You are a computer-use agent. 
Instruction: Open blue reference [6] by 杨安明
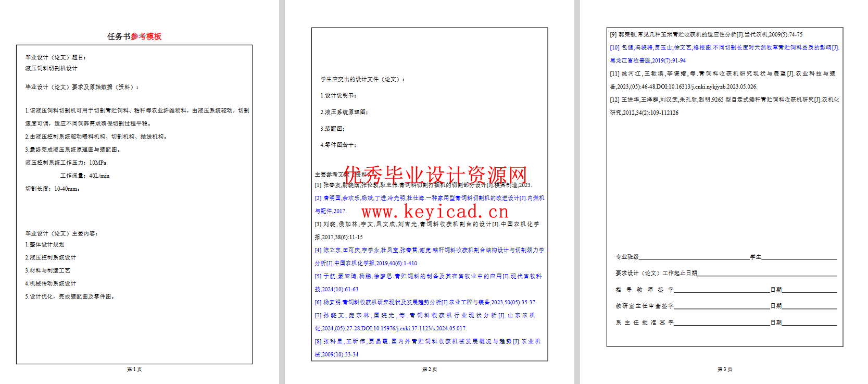425,302
